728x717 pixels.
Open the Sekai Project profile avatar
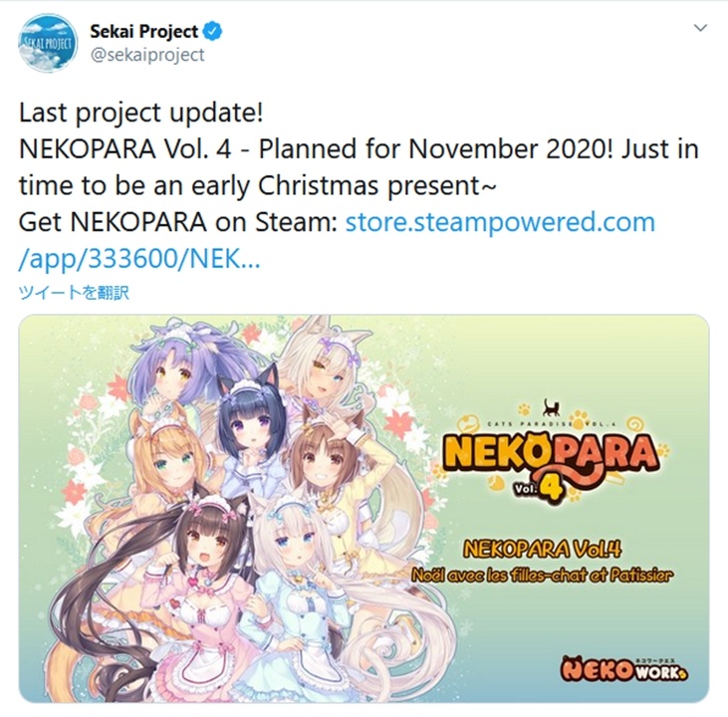coord(48,42)
